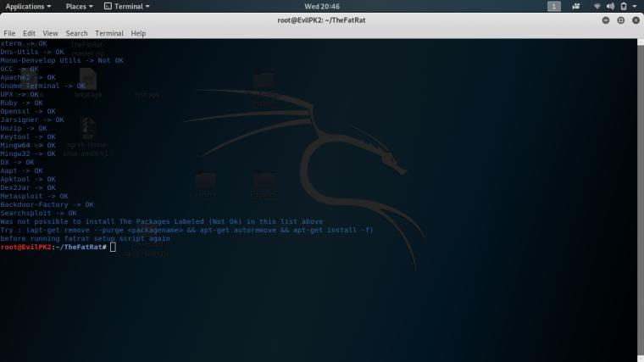Close the terminal window

(x=636, y=20)
